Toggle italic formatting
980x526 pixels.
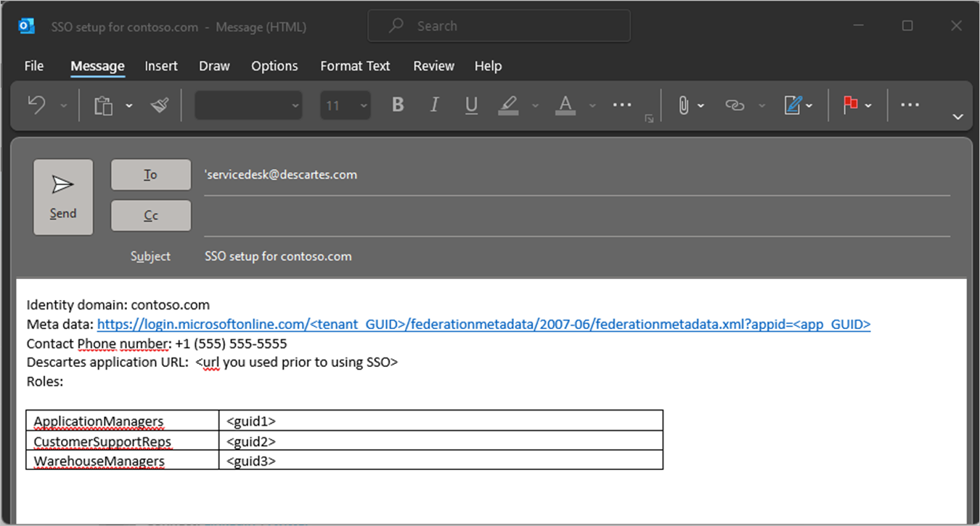(x=434, y=105)
